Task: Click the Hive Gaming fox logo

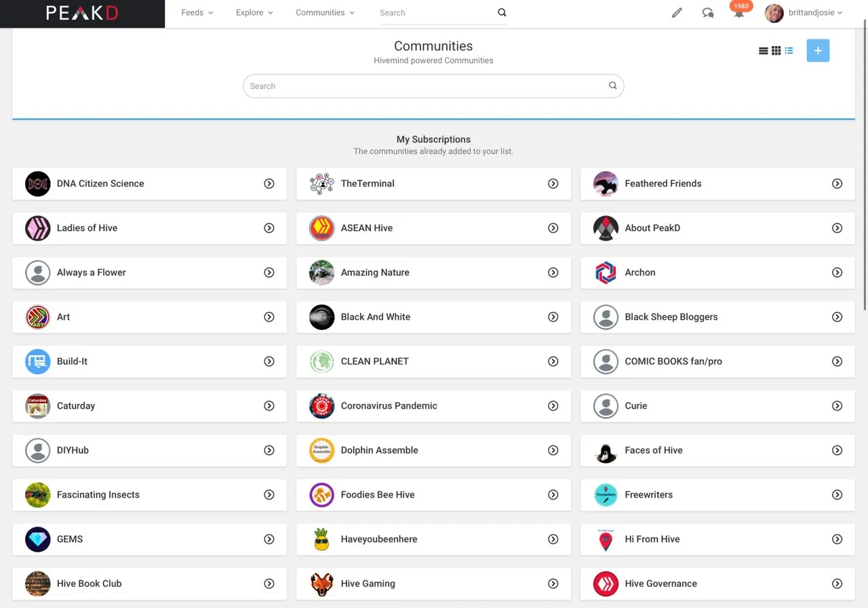Action: point(322,584)
